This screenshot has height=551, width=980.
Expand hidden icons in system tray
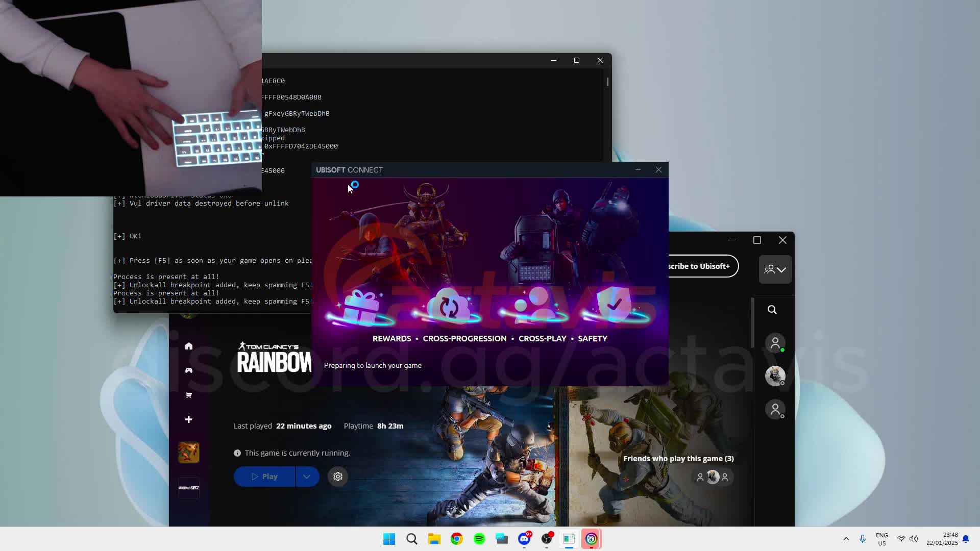(x=846, y=539)
